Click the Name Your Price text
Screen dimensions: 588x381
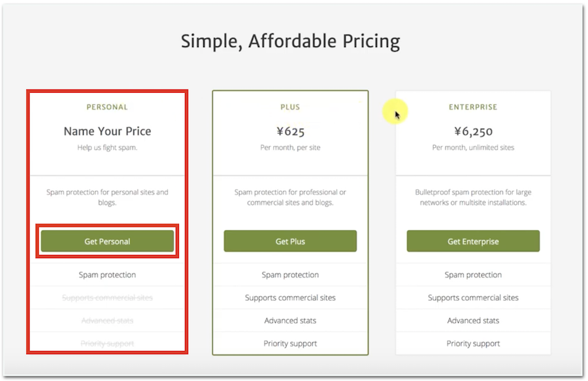tap(107, 131)
